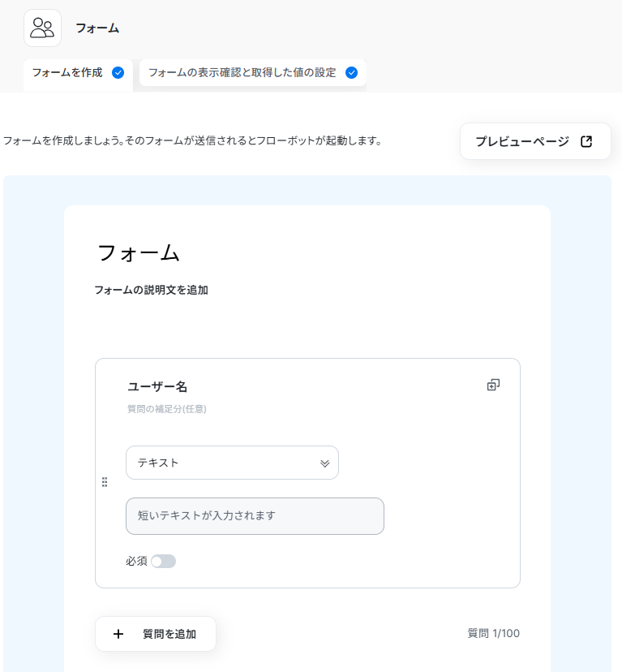Click the 質問 1/100 counter text

coord(494,633)
